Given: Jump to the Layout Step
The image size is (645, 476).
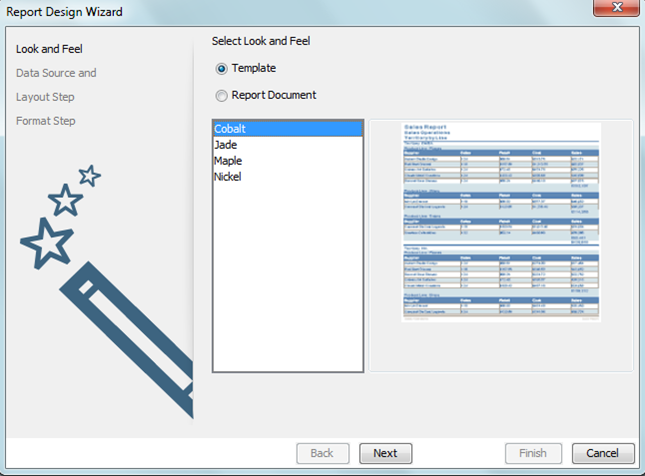Looking at the screenshot, I should (x=45, y=97).
